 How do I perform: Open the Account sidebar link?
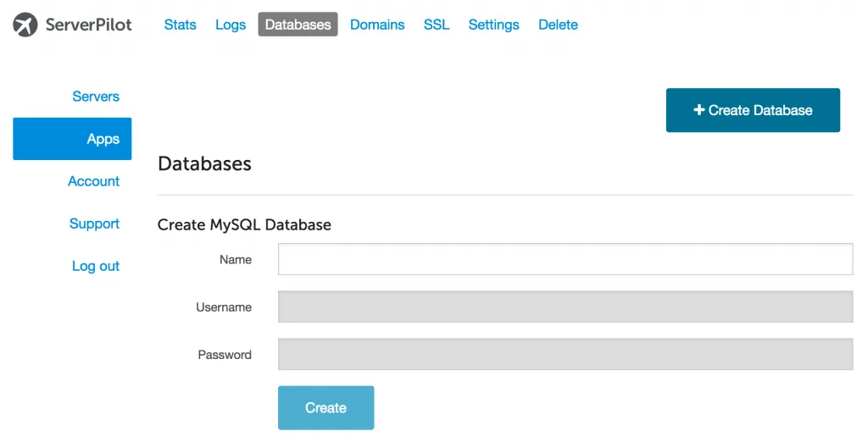(93, 181)
